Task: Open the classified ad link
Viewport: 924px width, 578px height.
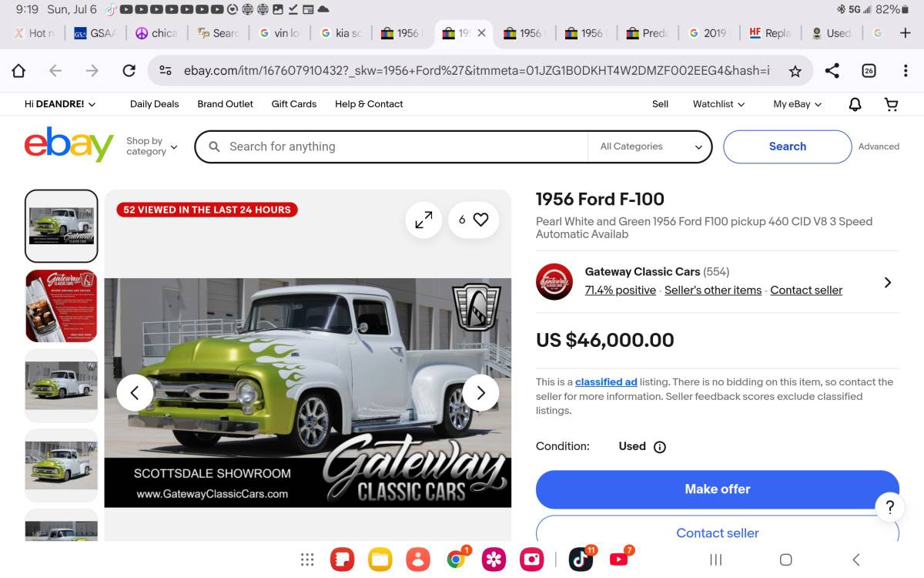Action: (606, 382)
